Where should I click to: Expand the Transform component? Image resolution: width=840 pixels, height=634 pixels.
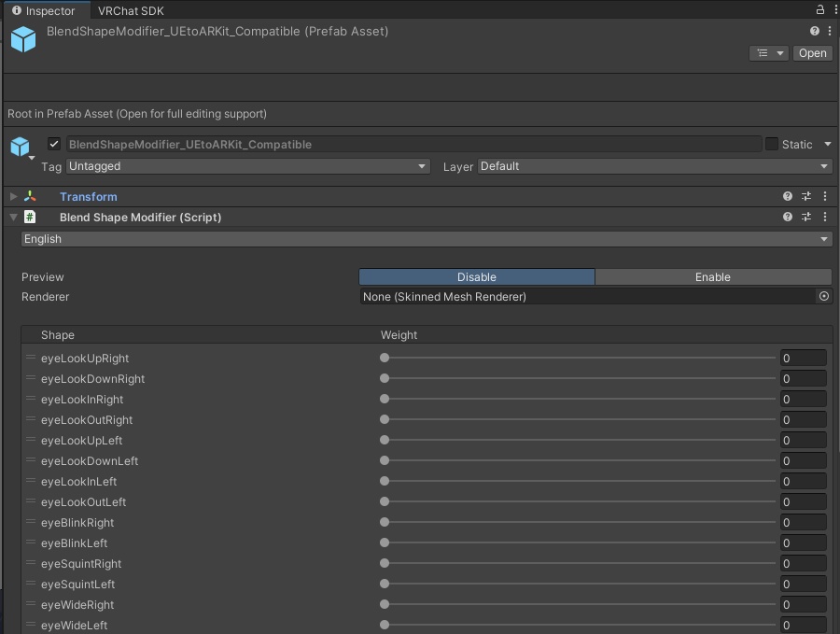pos(13,196)
